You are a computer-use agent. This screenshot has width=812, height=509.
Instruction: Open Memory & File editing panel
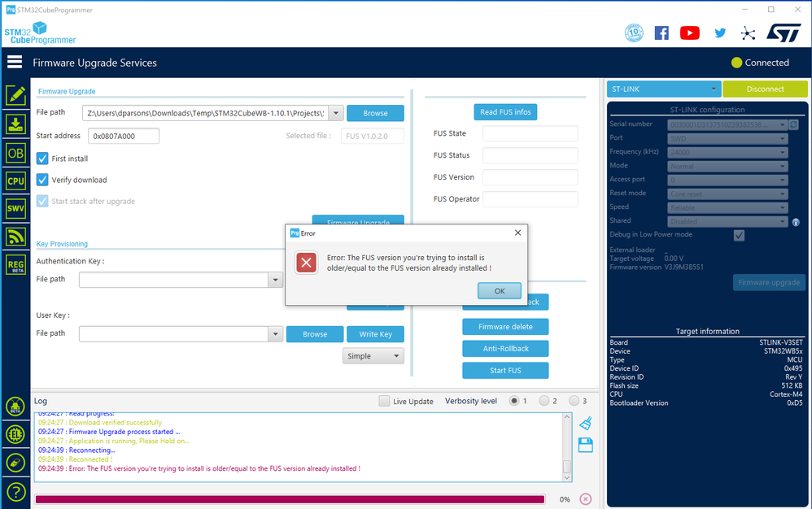pyautogui.click(x=15, y=95)
